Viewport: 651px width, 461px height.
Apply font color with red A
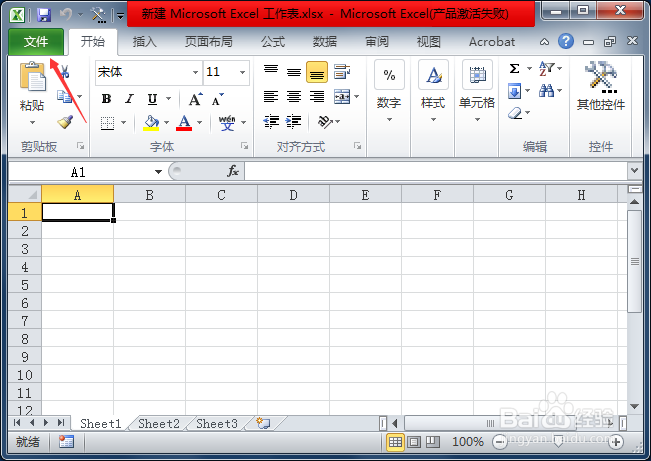coord(184,123)
